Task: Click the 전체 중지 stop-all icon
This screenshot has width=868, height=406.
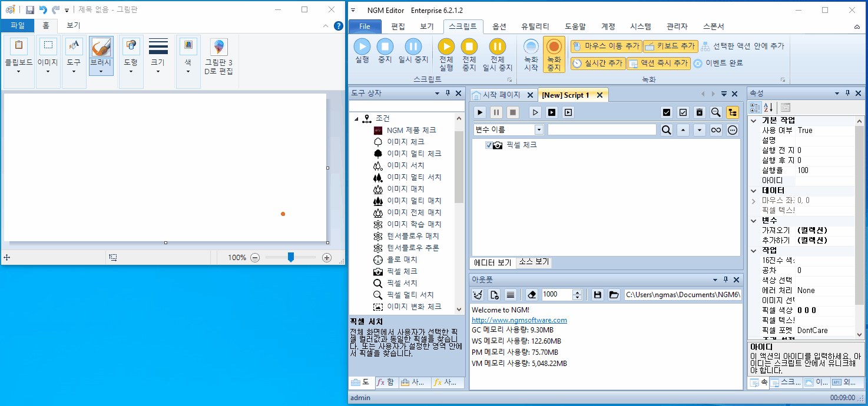Action: (469, 46)
